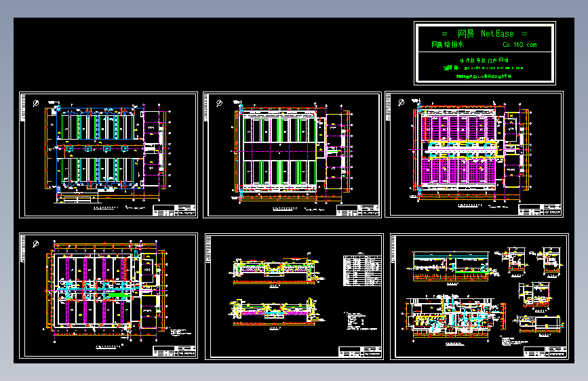Select the drawing sheet with the blue-outlined plan
588x381 pixels.
coord(109,155)
